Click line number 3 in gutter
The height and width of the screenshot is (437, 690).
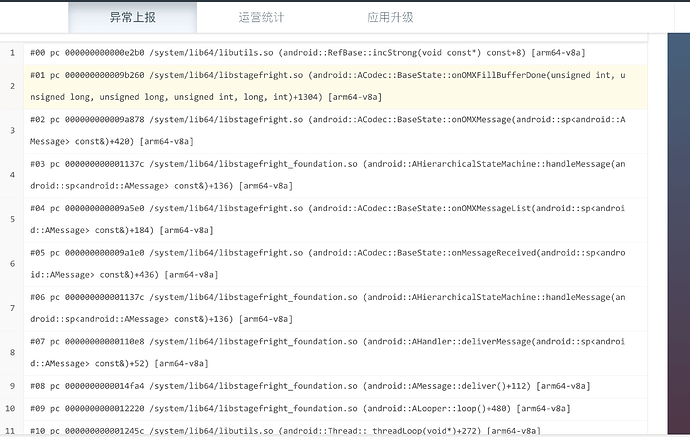pos(12,131)
